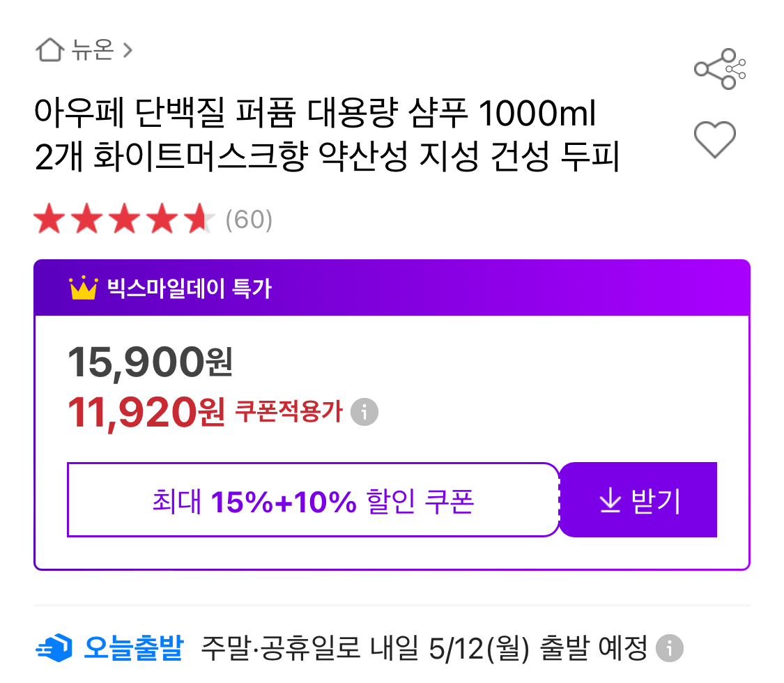
Task: Click the 15,900원 original price
Action: point(150,362)
